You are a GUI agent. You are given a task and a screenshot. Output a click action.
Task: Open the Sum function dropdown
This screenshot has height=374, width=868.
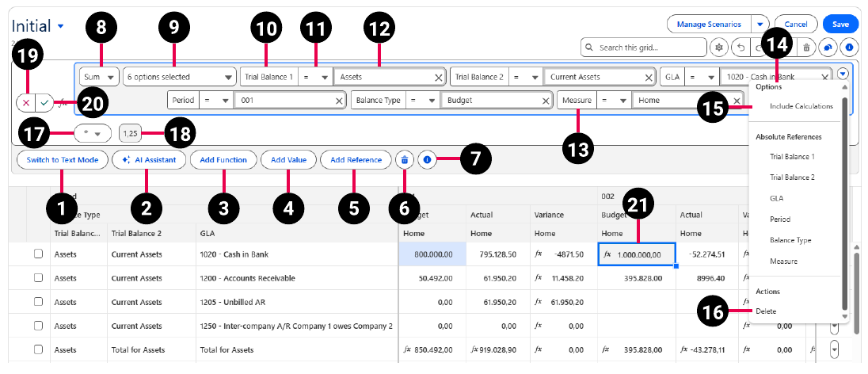(100, 77)
